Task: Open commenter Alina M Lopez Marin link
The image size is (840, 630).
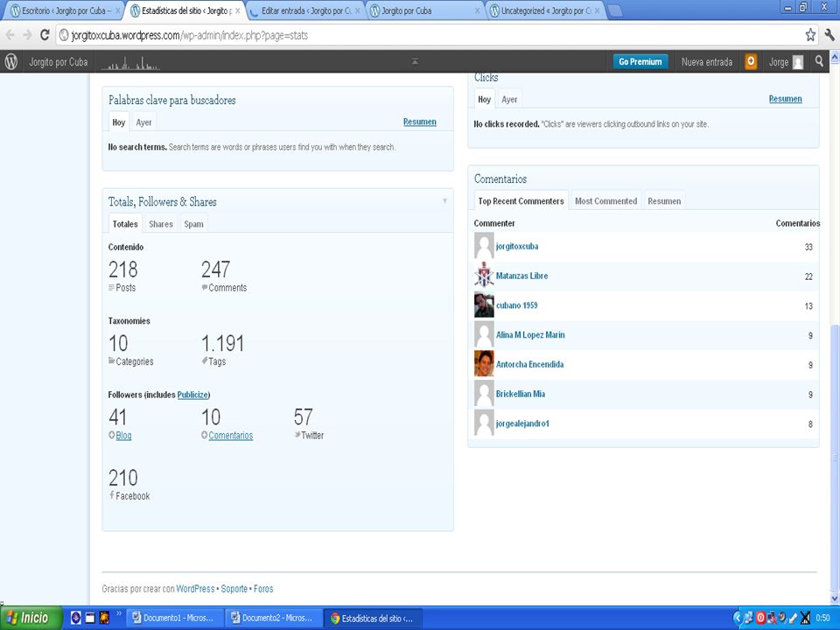Action: point(530,335)
